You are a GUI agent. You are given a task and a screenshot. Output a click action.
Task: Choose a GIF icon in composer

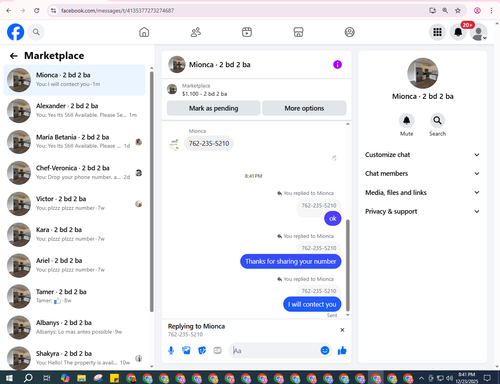[217, 350]
